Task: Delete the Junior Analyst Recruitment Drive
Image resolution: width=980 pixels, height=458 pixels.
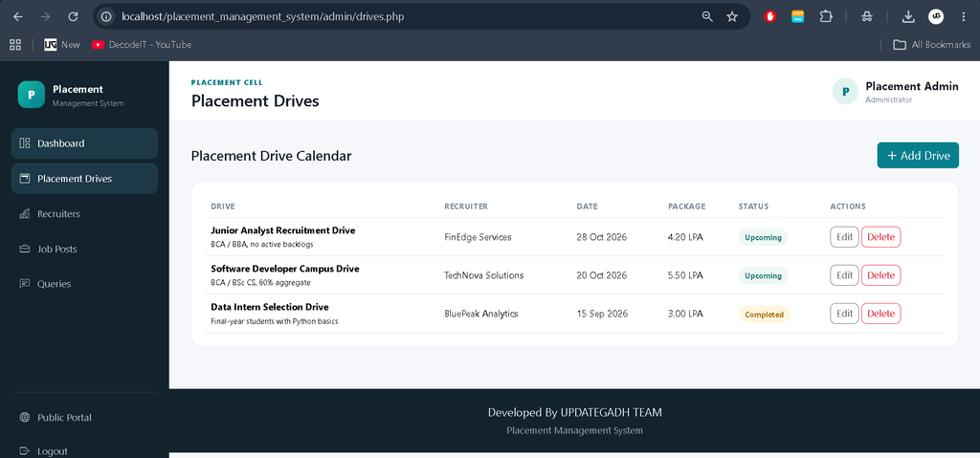Action: [x=881, y=237]
